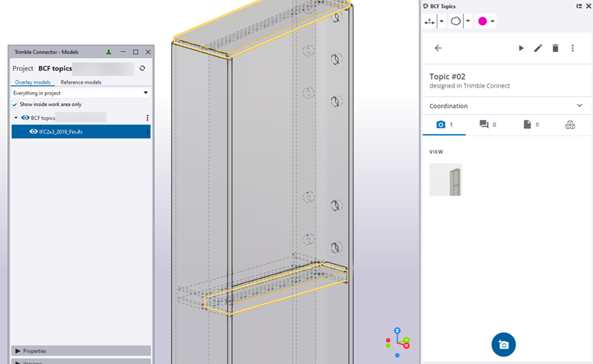Image resolution: width=593 pixels, height=364 pixels.
Task: Toggle visibility of IFC2x3_2019_Fin.ifc model
Action: click(33, 131)
